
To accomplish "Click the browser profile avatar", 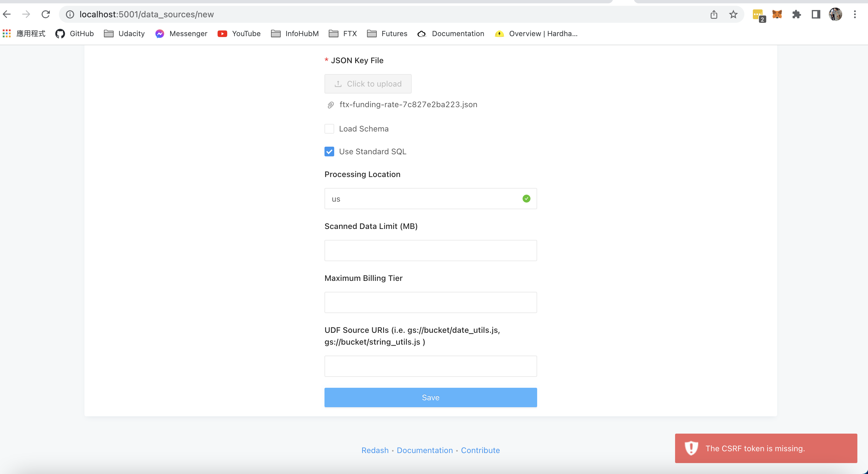I will tap(836, 14).
